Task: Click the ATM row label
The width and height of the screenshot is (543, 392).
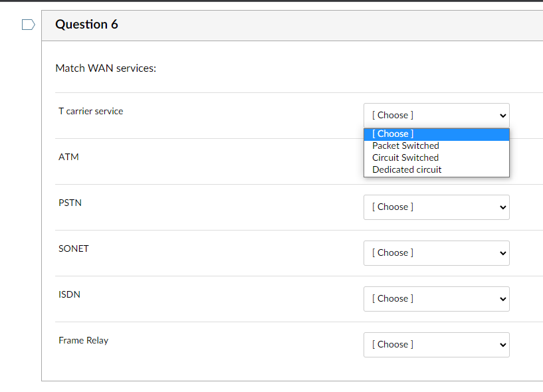Action: (x=68, y=157)
